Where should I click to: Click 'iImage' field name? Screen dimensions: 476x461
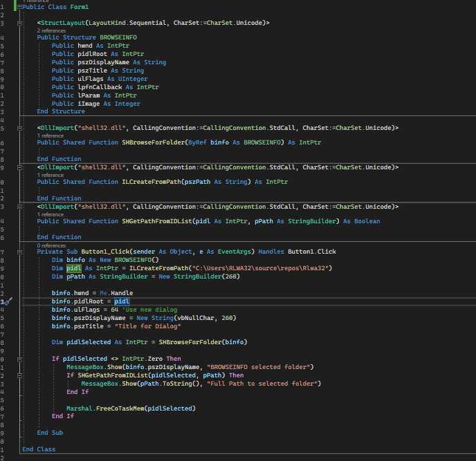(89, 104)
